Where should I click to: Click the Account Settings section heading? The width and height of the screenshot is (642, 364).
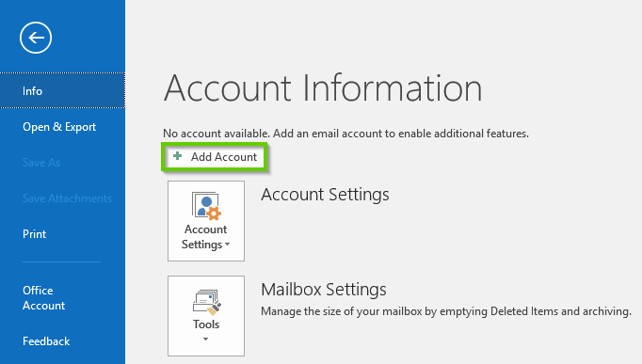325,195
